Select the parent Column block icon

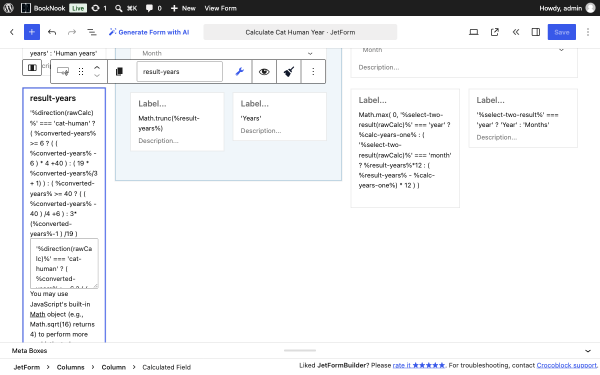[32, 68]
